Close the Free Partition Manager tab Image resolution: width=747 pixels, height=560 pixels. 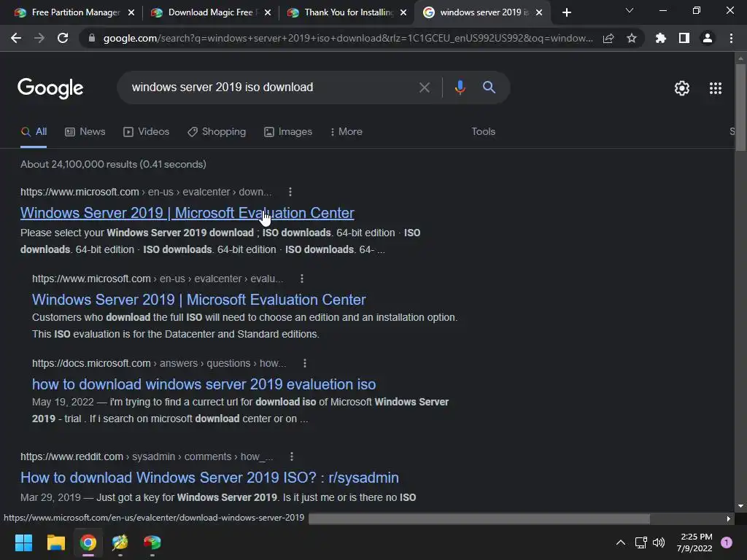coord(131,12)
